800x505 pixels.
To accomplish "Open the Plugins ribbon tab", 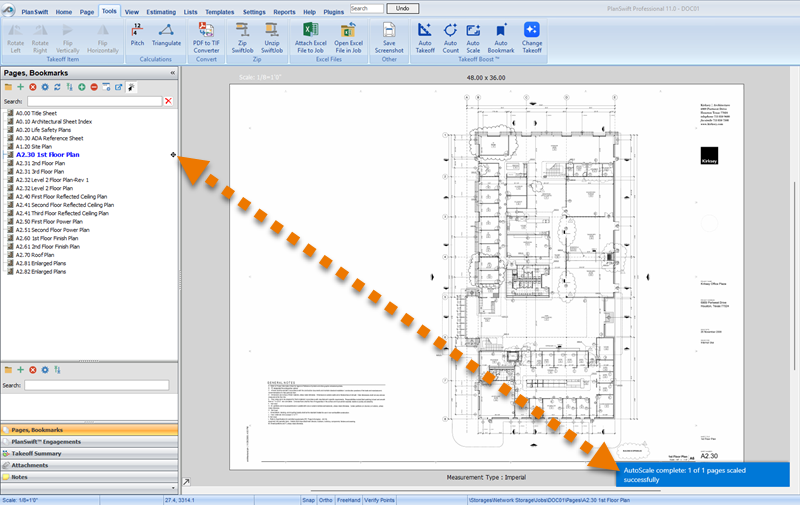I will (334, 12).
